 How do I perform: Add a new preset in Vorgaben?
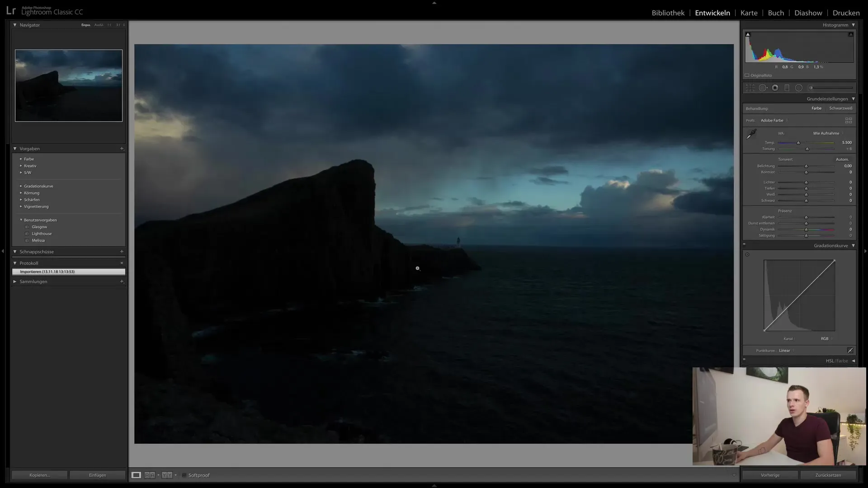click(122, 148)
